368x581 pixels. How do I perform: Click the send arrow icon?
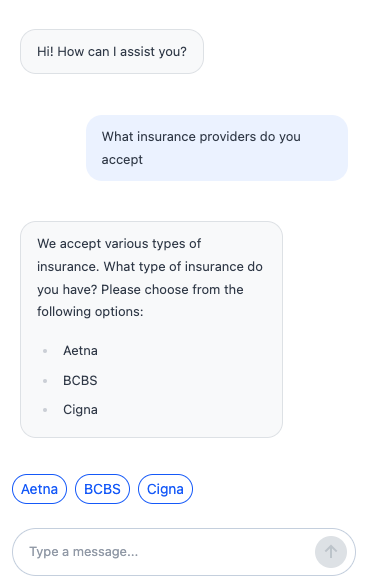pyautogui.click(x=331, y=552)
